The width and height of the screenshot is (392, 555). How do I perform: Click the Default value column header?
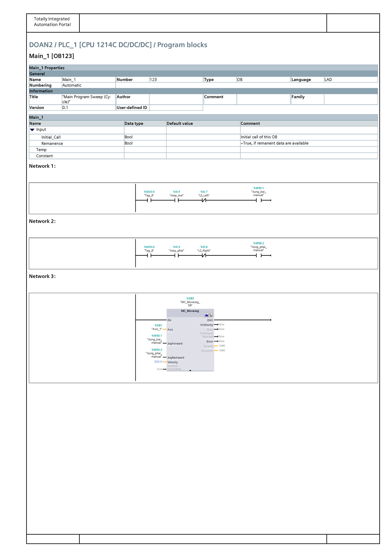pos(203,123)
